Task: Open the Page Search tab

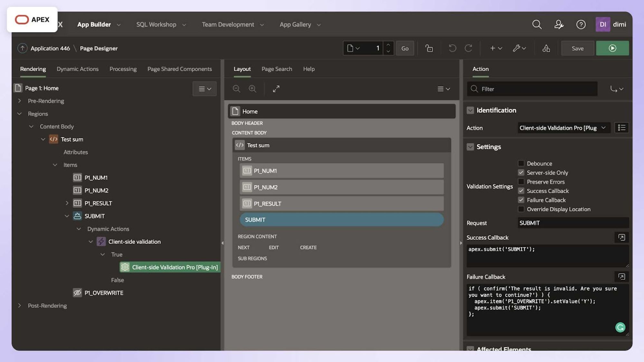Action: point(277,69)
